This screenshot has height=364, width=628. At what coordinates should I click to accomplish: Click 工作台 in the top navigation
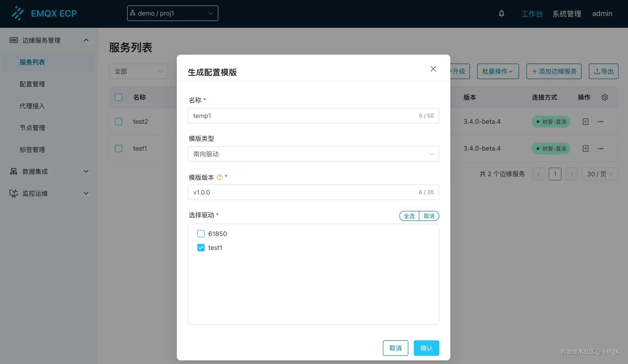[532, 13]
